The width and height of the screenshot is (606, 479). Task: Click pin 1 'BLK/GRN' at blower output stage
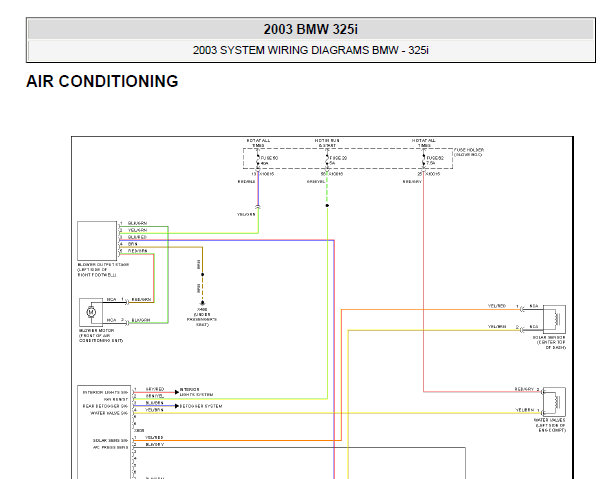(x=137, y=223)
